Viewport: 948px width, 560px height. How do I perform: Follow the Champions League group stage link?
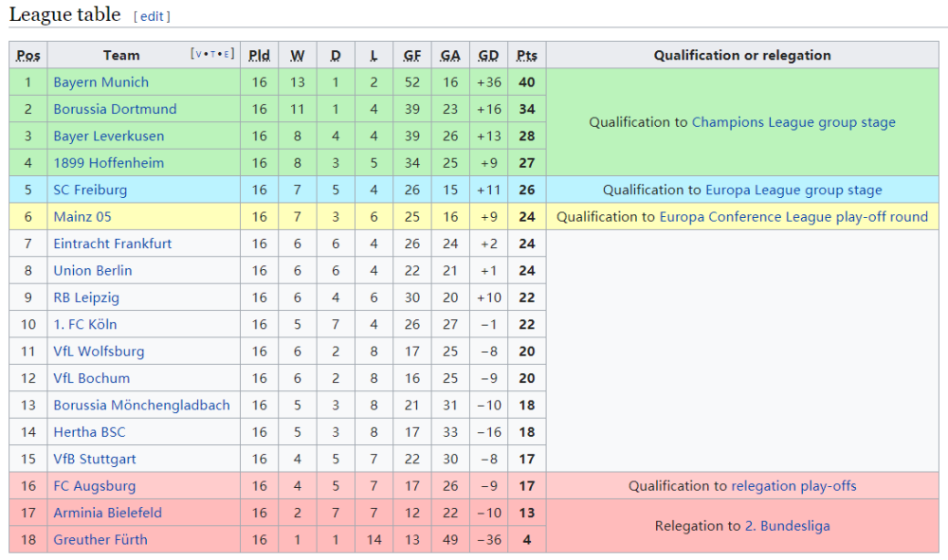point(793,122)
